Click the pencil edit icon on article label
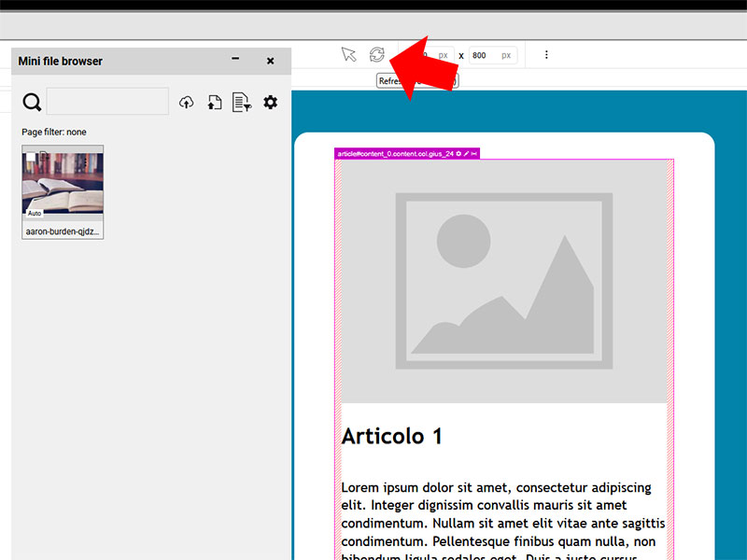 (x=466, y=153)
